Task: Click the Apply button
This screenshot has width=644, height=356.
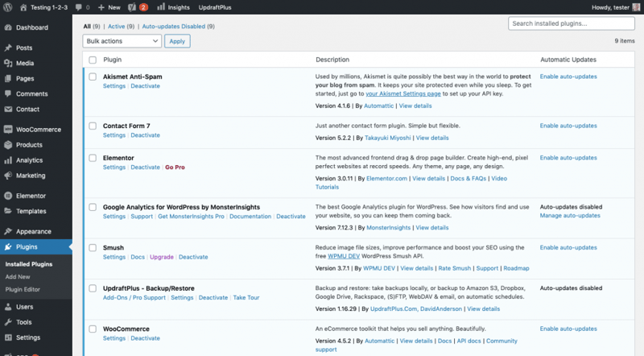Action: (x=177, y=41)
